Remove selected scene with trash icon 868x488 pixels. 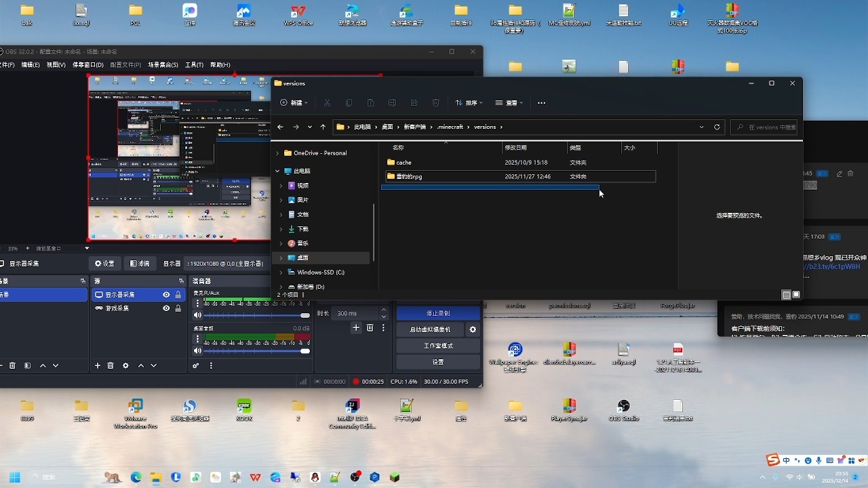click(x=12, y=365)
